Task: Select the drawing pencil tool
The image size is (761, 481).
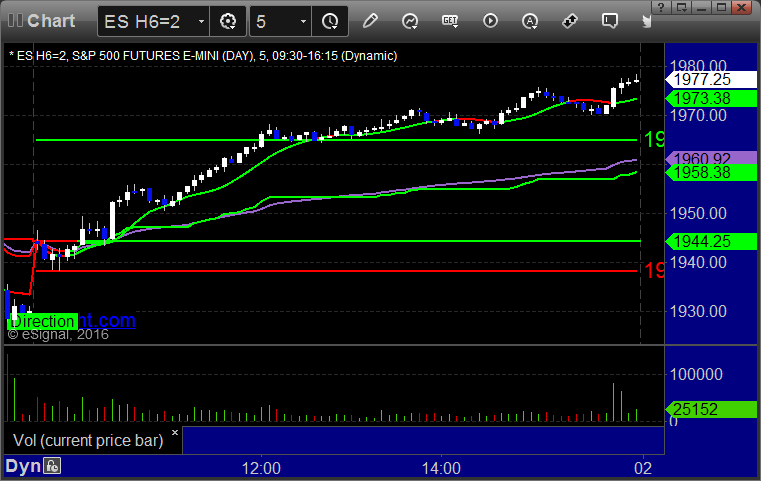Action: coord(370,21)
